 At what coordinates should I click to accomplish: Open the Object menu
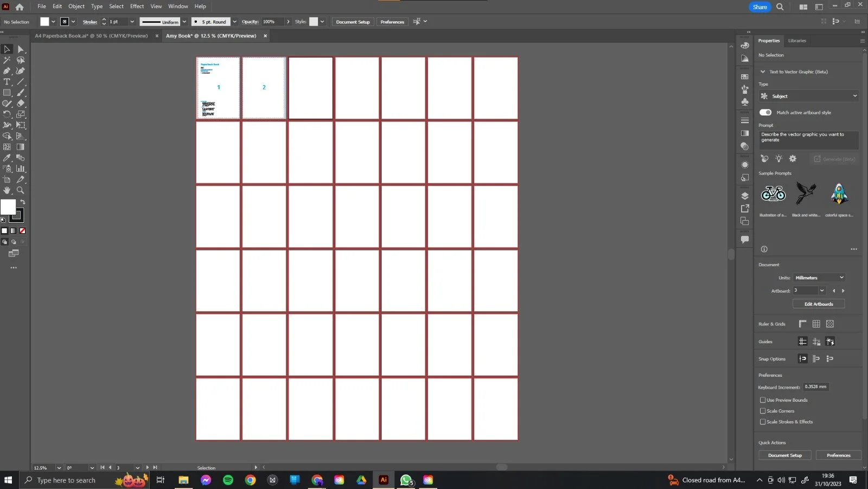click(x=76, y=7)
